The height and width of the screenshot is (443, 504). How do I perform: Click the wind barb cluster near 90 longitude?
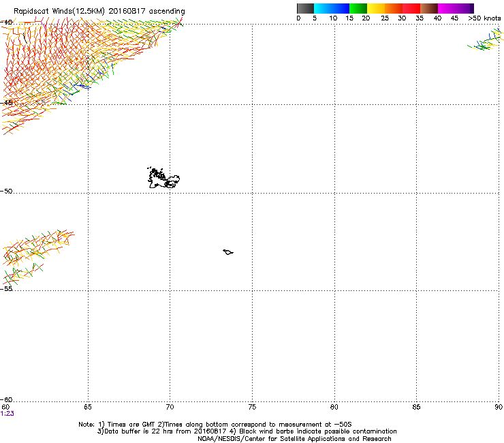[x=486, y=40]
